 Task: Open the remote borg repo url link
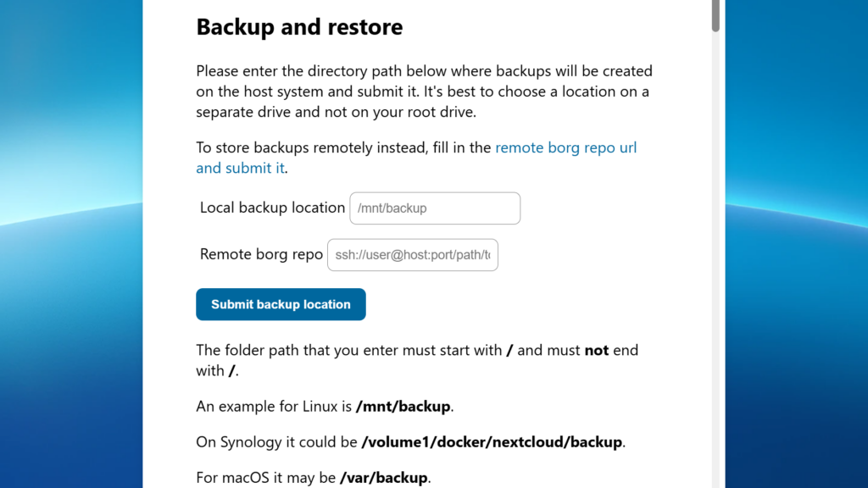click(565, 147)
